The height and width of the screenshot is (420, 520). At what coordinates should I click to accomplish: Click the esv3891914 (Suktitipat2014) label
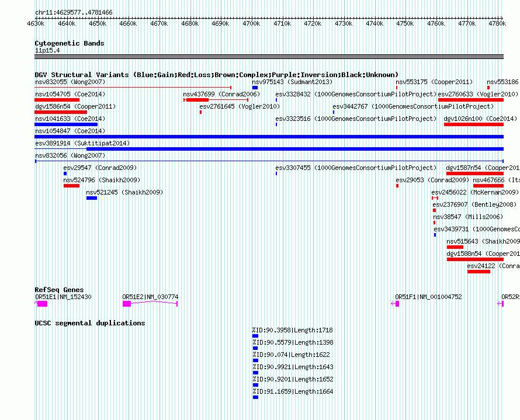(x=82, y=143)
